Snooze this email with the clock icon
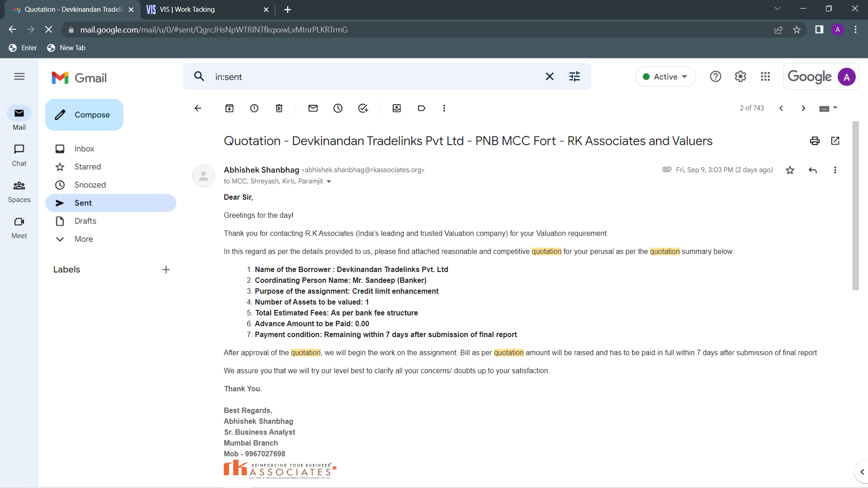This screenshot has width=868, height=488. click(x=338, y=108)
